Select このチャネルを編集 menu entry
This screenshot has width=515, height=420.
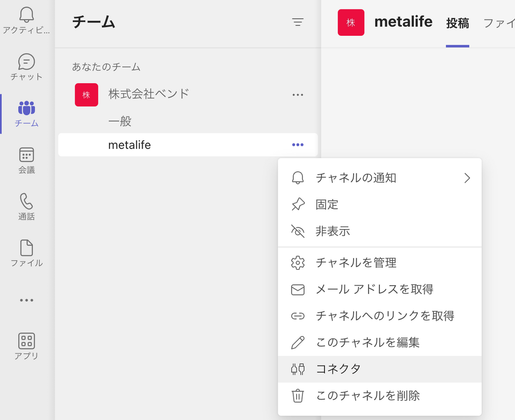click(380, 343)
